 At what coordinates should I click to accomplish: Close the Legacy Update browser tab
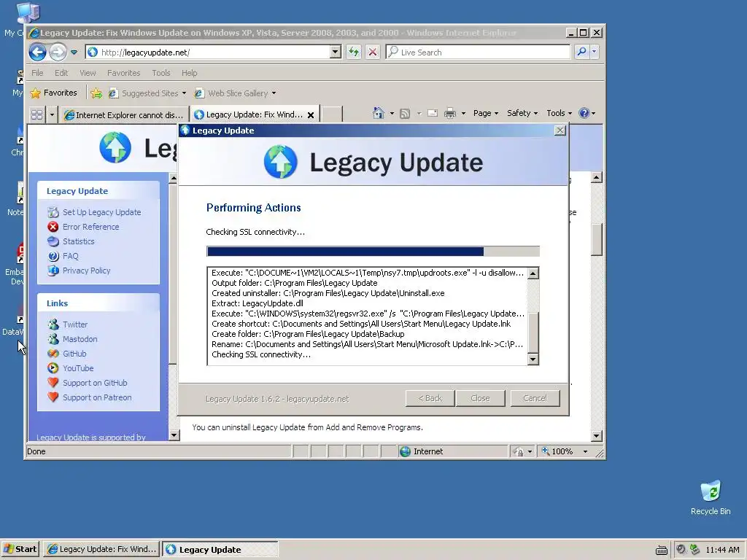click(311, 114)
